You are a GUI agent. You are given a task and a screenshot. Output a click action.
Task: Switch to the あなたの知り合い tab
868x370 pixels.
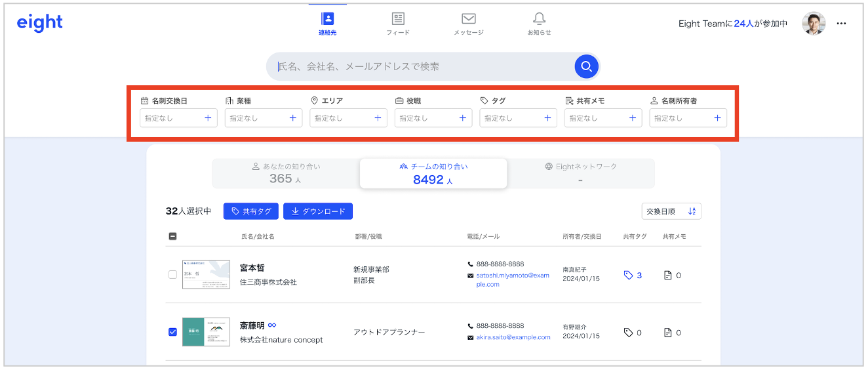286,173
